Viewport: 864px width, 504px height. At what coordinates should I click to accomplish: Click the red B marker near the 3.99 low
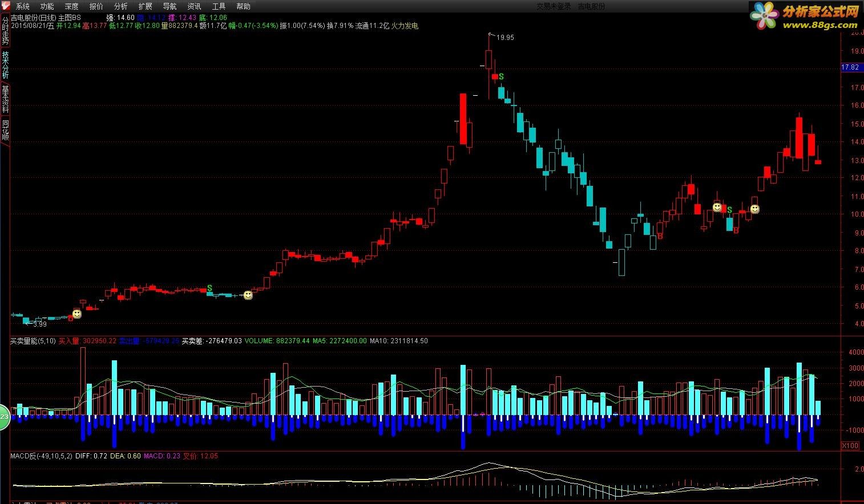click(x=70, y=318)
